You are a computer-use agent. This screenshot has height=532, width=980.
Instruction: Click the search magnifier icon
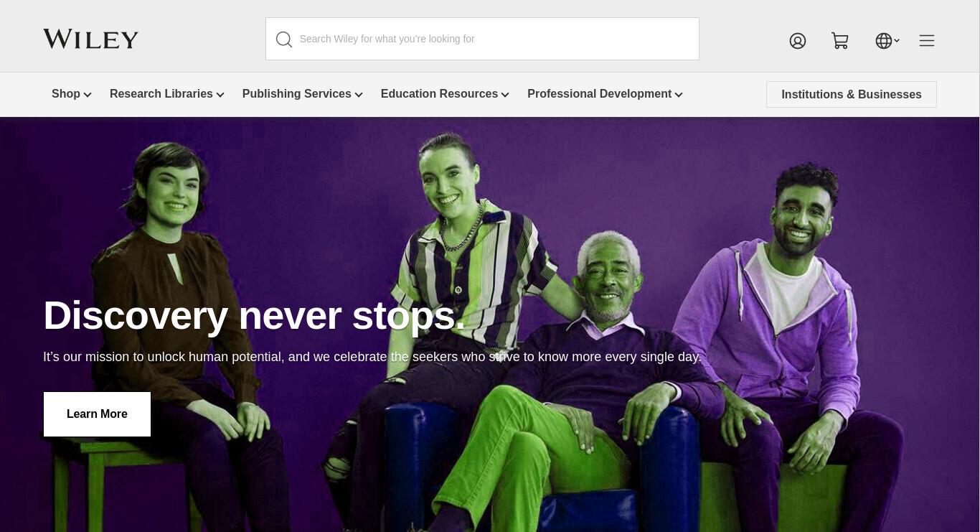click(x=284, y=39)
